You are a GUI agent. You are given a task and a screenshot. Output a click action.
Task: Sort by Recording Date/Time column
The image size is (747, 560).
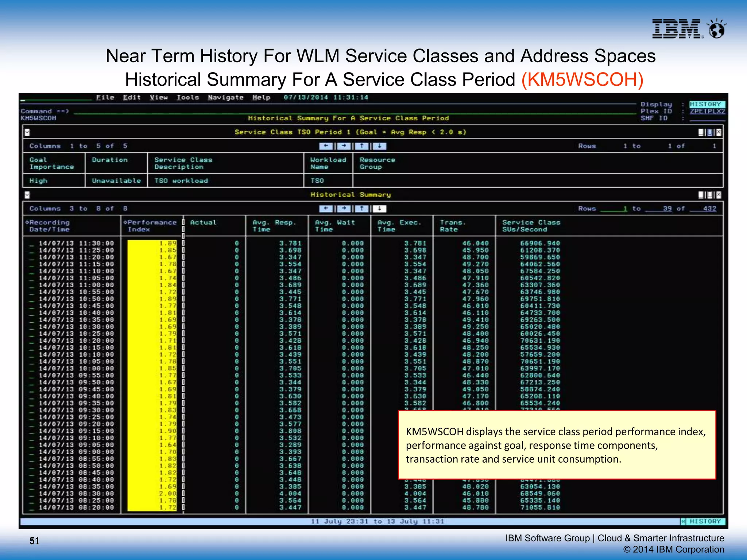pos(48,226)
